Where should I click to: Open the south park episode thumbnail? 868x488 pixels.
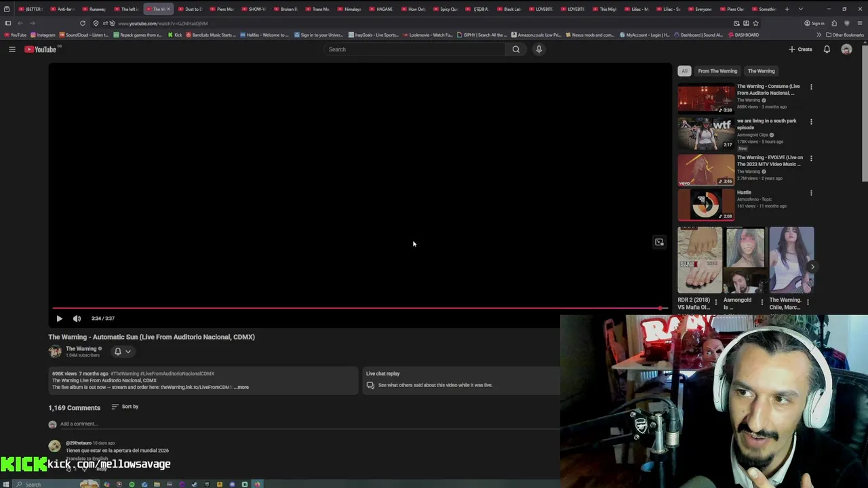coord(706,133)
